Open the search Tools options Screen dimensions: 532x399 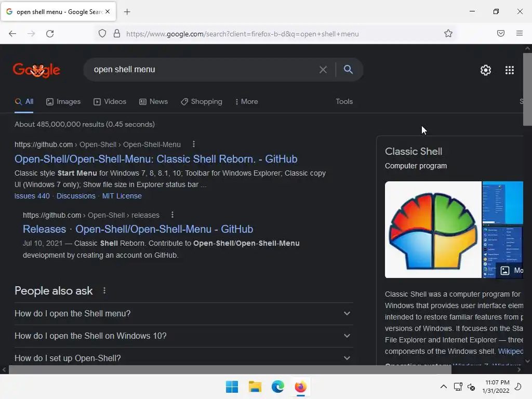click(344, 101)
